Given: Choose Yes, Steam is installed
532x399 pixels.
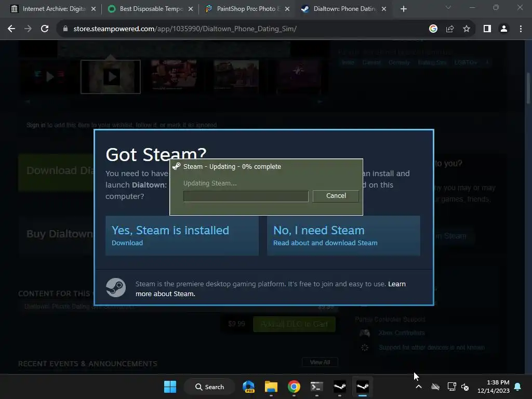Looking at the screenshot, I should 182,235.
